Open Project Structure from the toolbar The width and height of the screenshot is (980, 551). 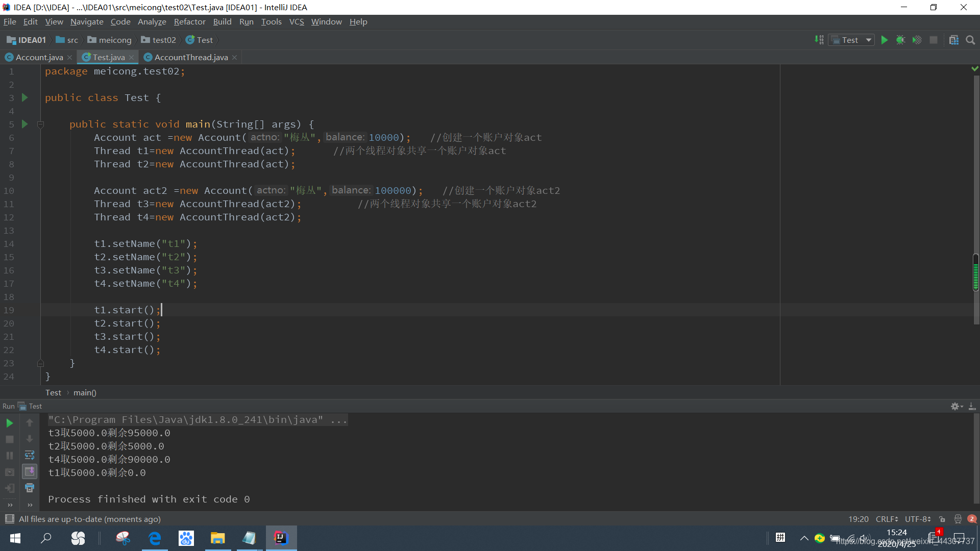click(x=954, y=40)
